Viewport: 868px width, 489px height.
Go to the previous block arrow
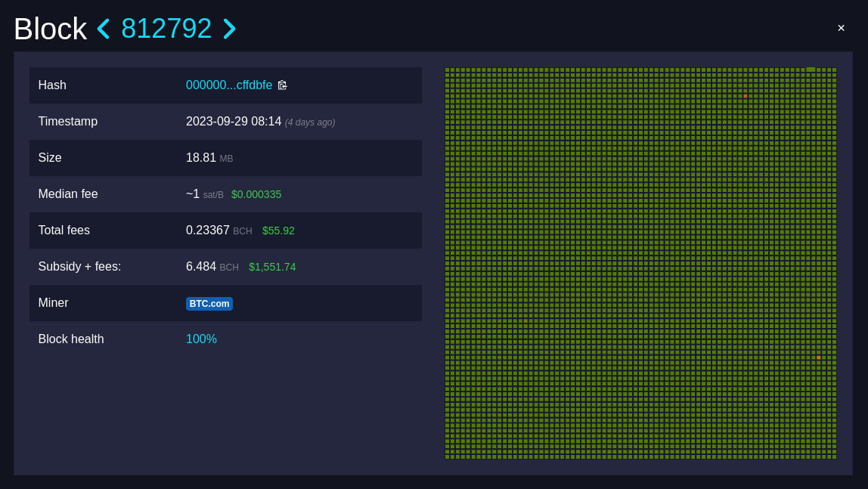[x=103, y=29]
